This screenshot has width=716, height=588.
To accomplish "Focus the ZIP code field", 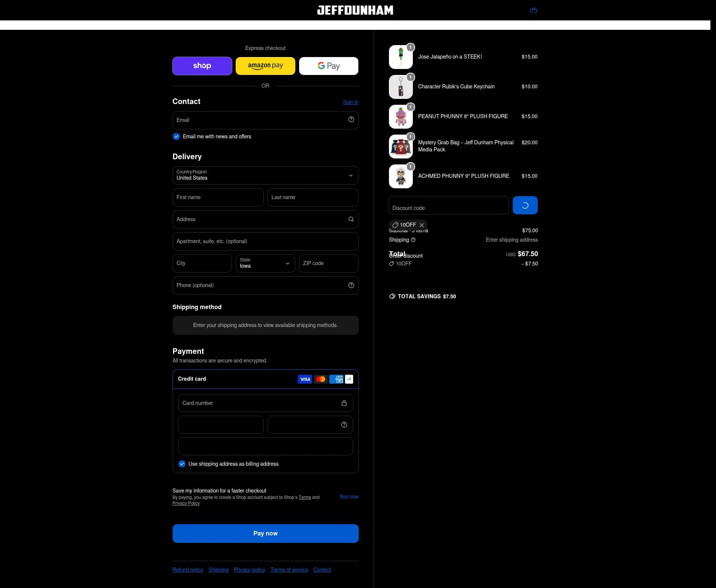I will [x=329, y=263].
